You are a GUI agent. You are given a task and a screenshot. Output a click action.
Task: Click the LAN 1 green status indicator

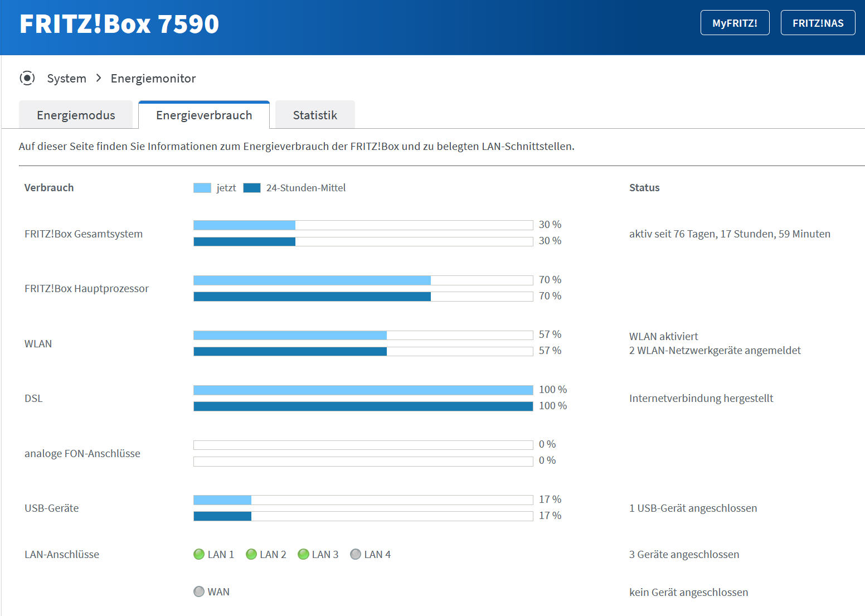(x=199, y=554)
